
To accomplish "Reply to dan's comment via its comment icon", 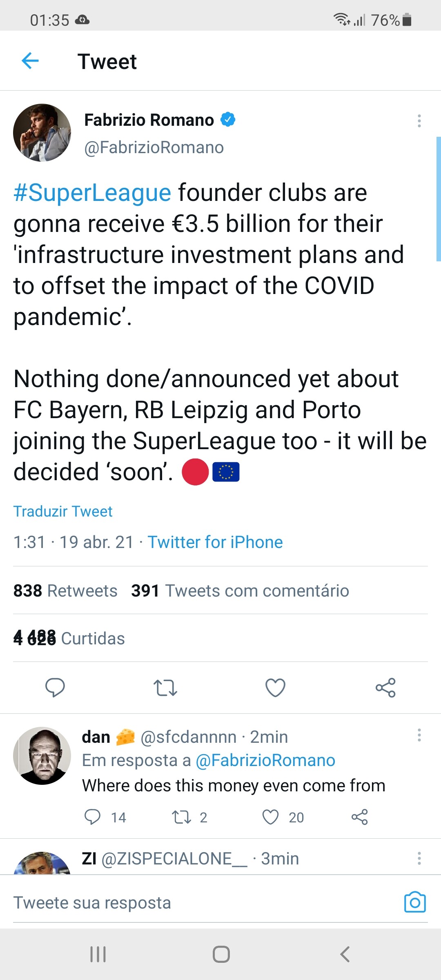I will [x=93, y=817].
